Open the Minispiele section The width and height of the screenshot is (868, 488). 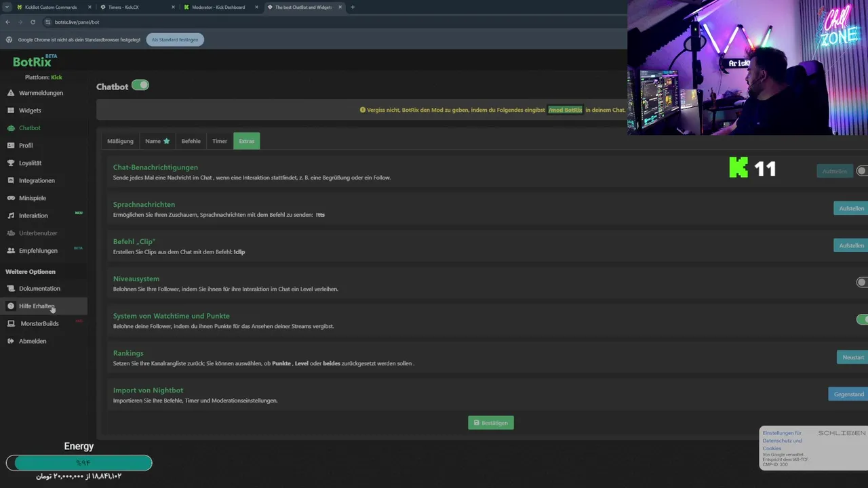33,198
